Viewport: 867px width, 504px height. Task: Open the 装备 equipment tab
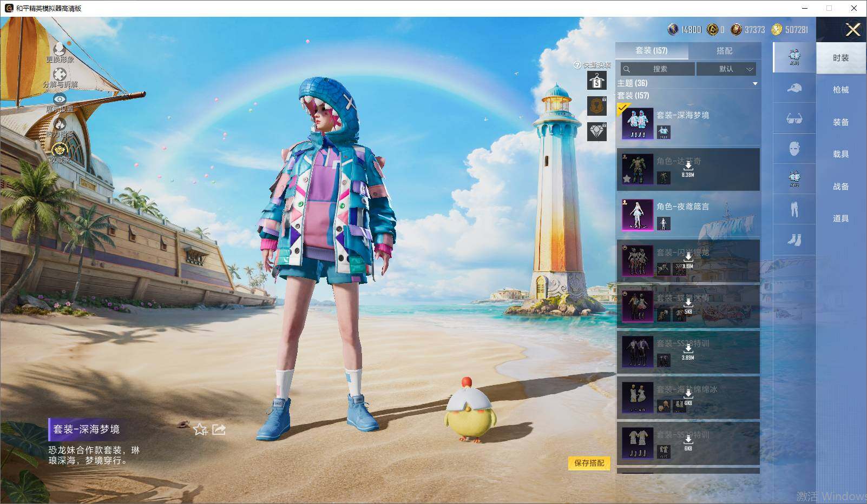coord(841,122)
